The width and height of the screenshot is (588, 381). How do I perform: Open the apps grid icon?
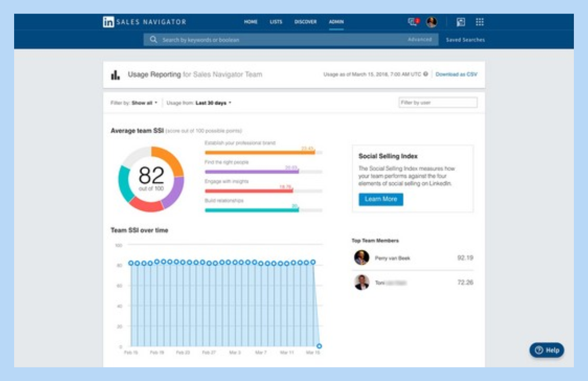click(480, 22)
